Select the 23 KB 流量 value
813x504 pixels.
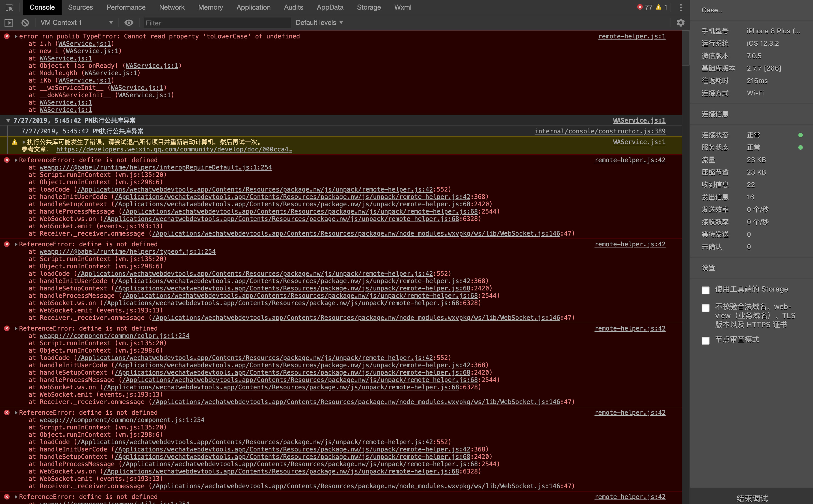coord(756,160)
